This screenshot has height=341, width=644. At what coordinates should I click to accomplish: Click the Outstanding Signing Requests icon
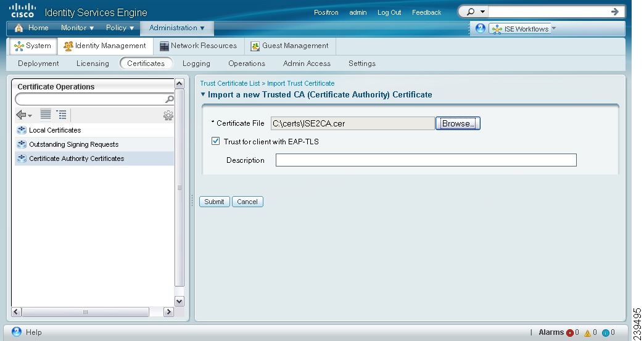22,144
